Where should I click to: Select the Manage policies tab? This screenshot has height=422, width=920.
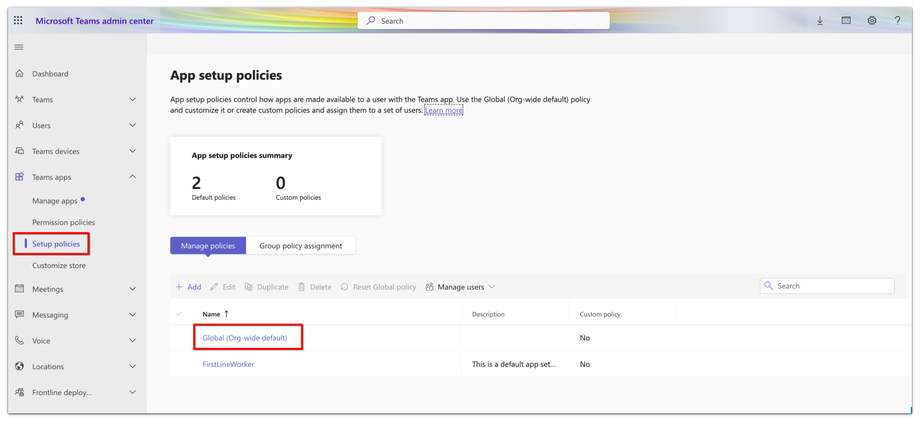coord(208,246)
